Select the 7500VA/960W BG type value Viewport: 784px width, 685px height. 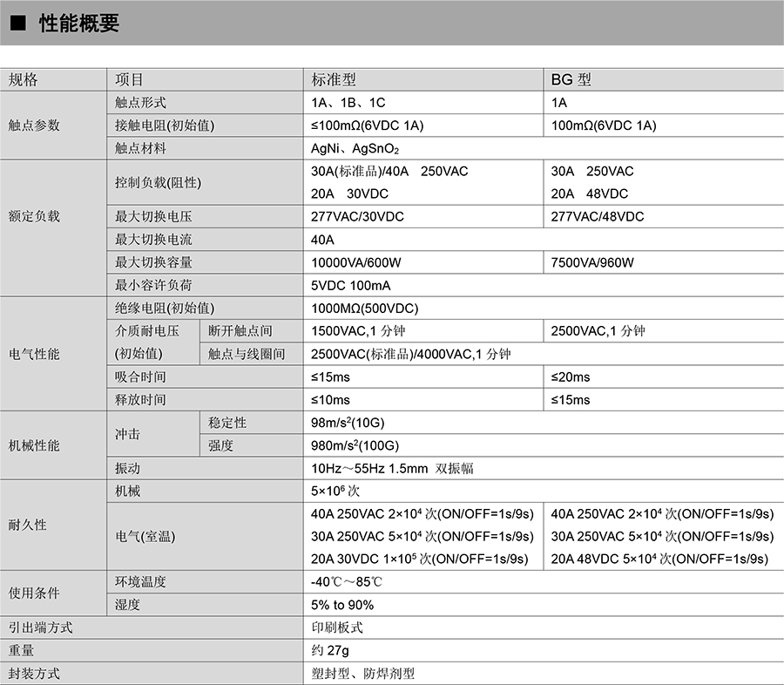(x=593, y=262)
